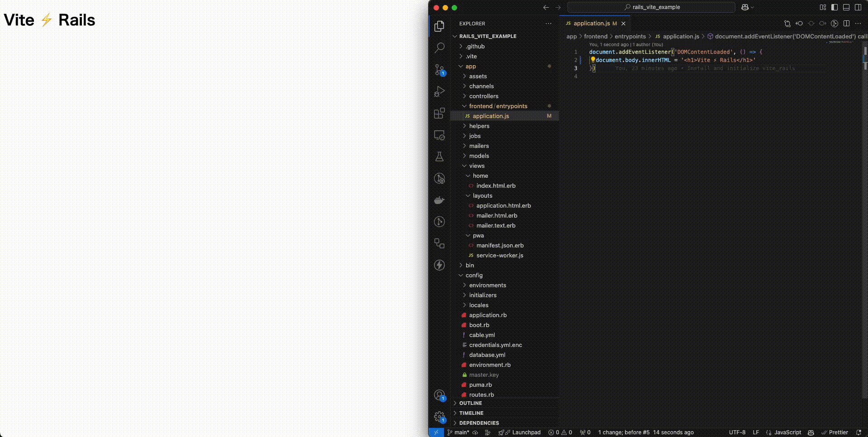
Task: Open the Extensions view
Action: [x=439, y=113]
